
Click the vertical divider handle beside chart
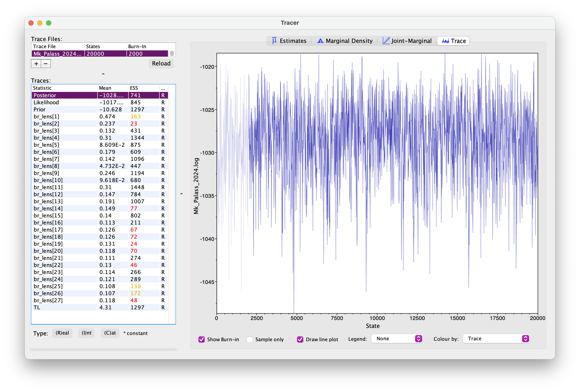coord(181,194)
